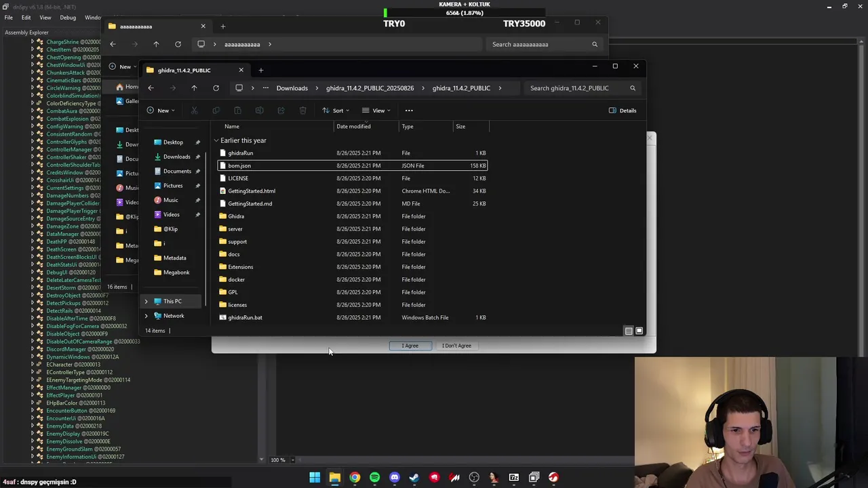Navigate to ghidra_11.4.2_PUBLIC_20250826 in the breadcrumb
Image resolution: width=868 pixels, height=488 pixels.
(x=370, y=88)
